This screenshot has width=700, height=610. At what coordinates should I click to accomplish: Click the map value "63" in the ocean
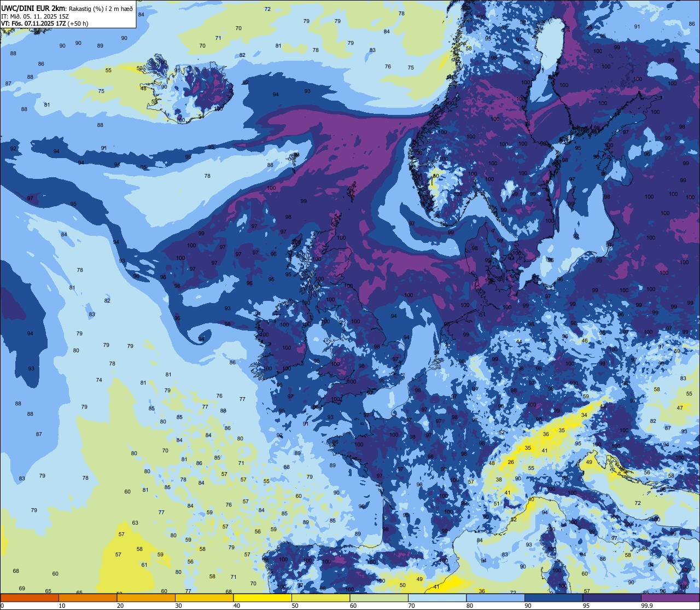pyautogui.click(x=135, y=523)
